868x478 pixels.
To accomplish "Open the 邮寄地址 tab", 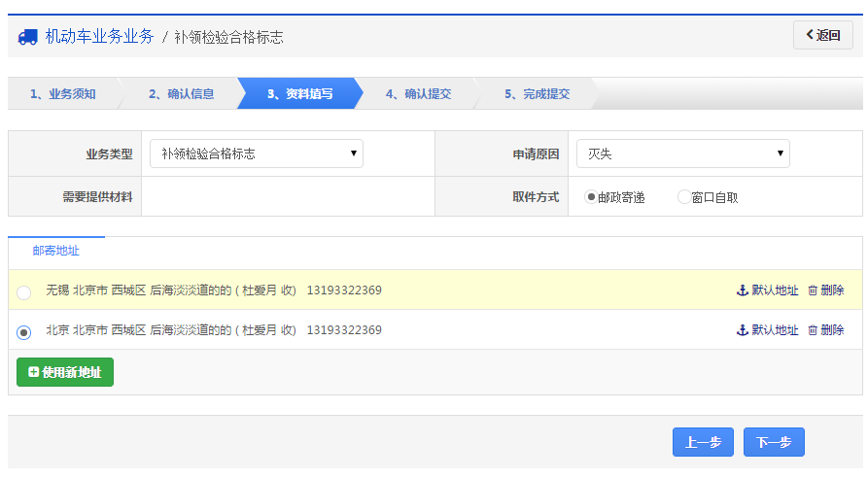I will pos(56,251).
